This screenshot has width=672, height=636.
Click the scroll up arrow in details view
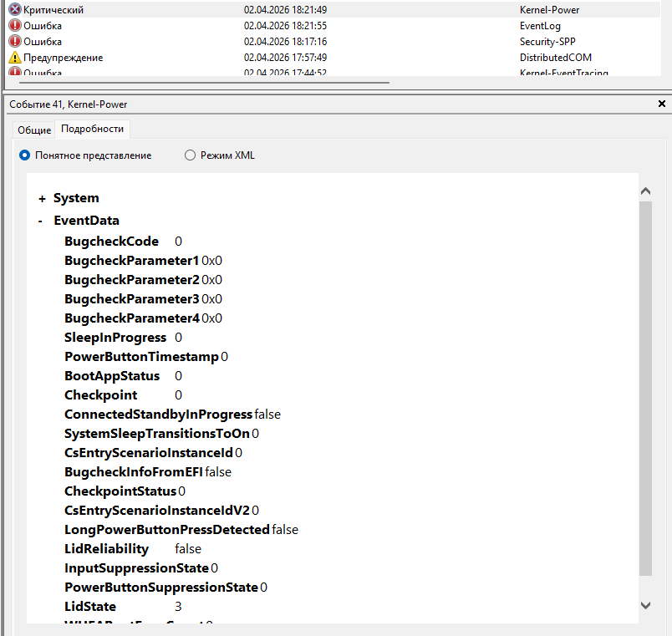[645, 191]
